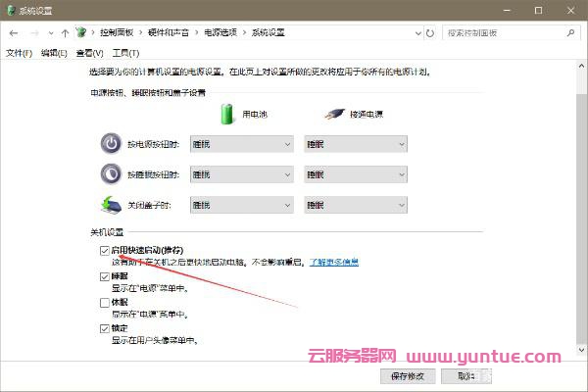Screen dimensions: 588x392
Task: Open on-battery dropdown for 按电源按钮时
Action: [x=241, y=144]
